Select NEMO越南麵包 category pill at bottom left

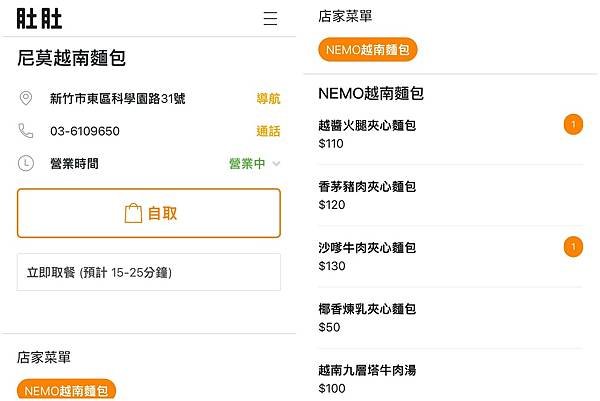(x=66, y=390)
